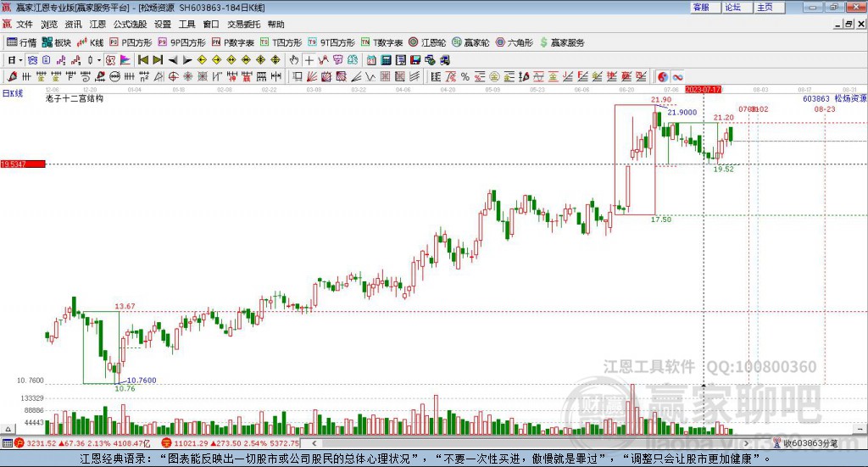The height and width of the screenshot is (467, 868).
Task: Jump to first bar with the green skip-start icon
Action: [142, 60]
